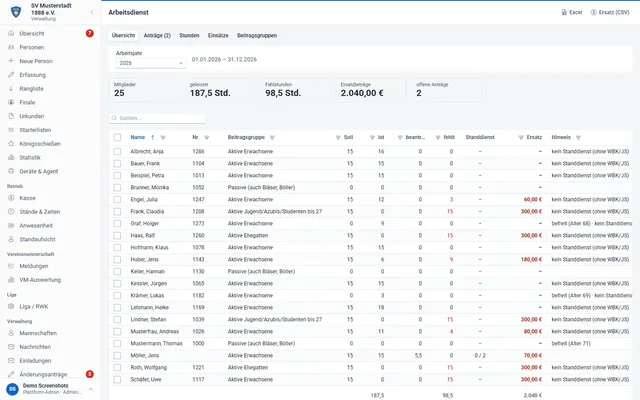Open Geräte & Agent icon
This screenshot has height=400, width=640.
coord(11,171)
